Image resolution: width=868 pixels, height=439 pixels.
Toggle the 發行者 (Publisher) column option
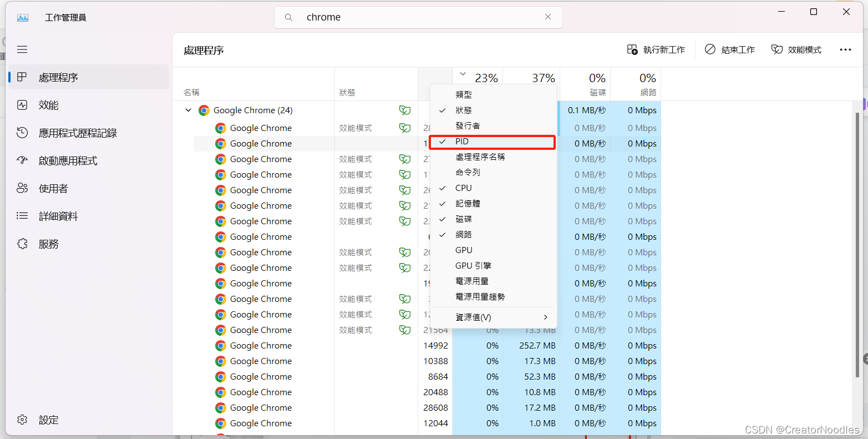(x=493, y=126)
